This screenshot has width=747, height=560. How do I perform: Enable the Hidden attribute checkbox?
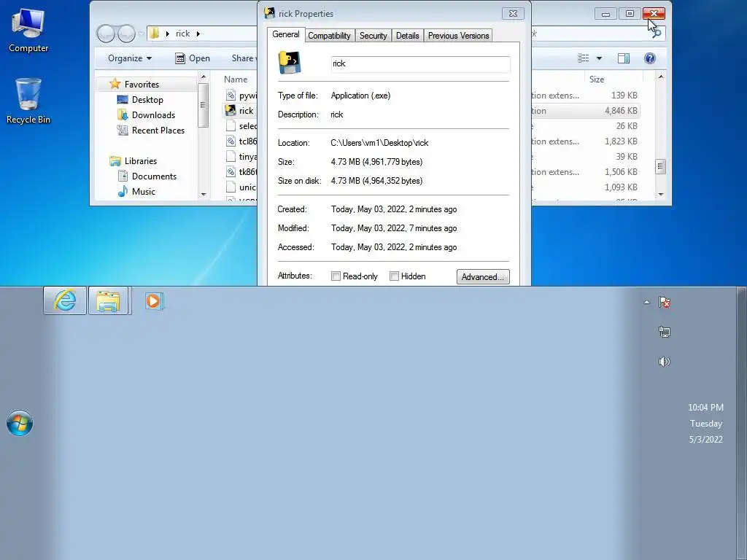(394, 276)
